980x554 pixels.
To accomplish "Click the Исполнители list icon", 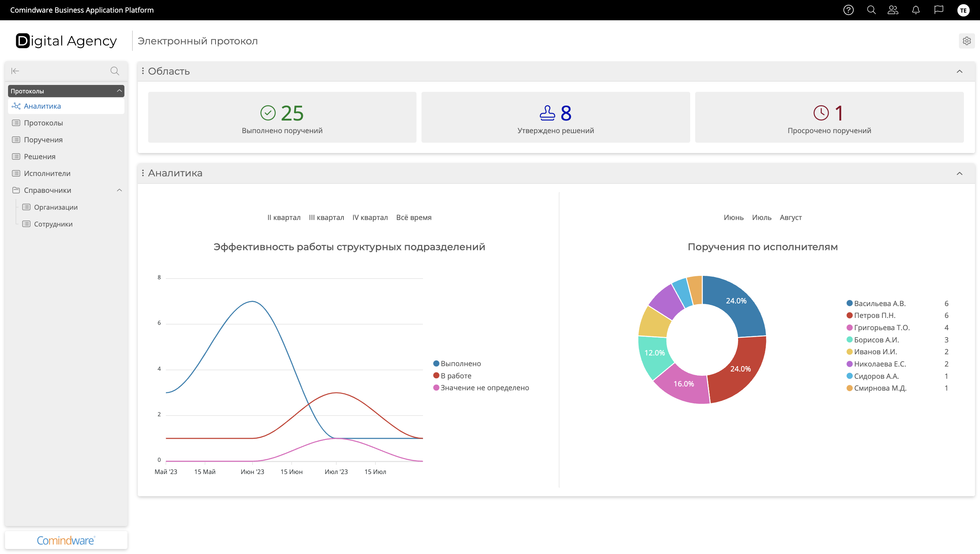I will [16, 173].
